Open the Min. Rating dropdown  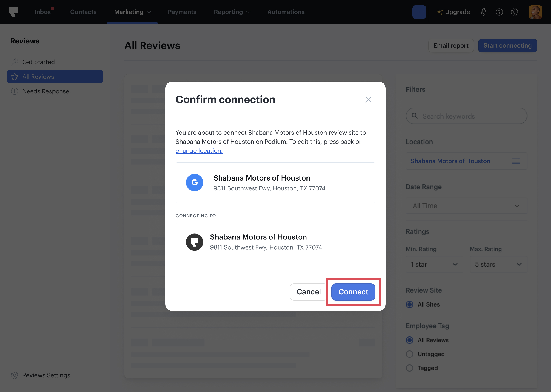(434, 264)
